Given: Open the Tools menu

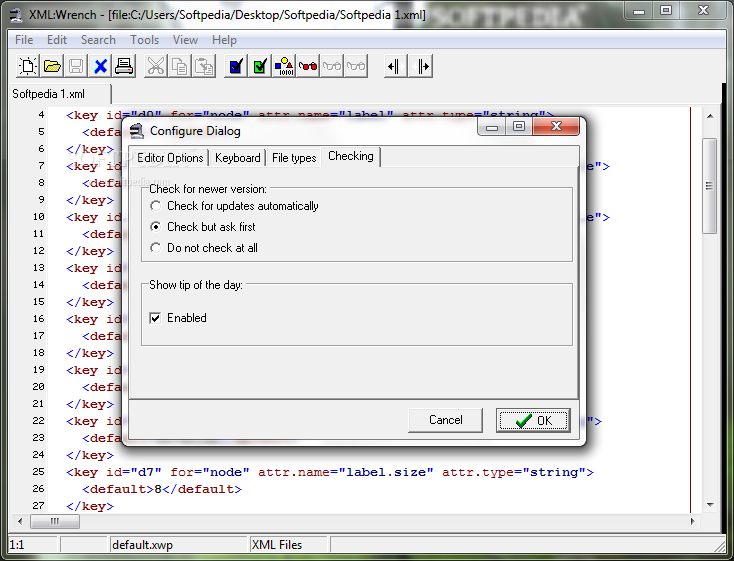Looking at the screenshot, I should point(145,40).
